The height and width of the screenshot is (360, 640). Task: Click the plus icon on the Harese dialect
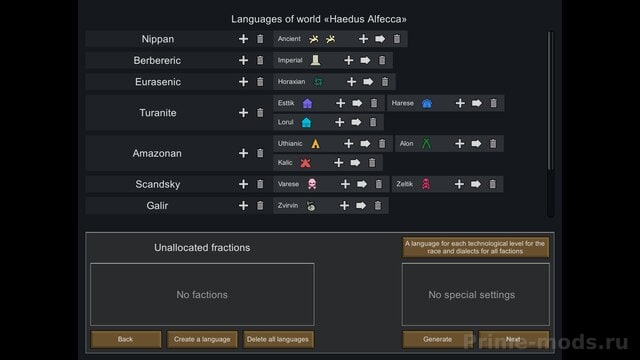click(460, 103)
